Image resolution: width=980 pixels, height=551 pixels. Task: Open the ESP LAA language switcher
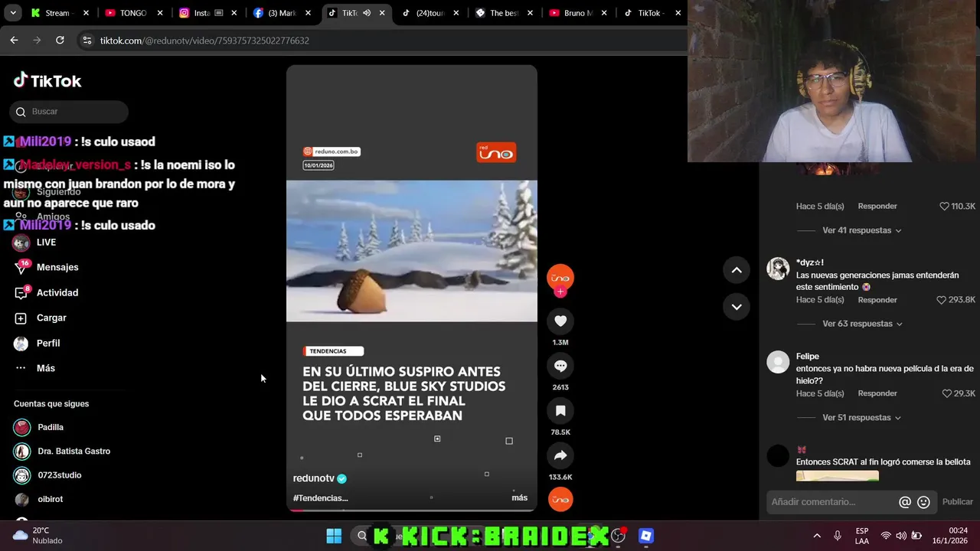[862, 536]
